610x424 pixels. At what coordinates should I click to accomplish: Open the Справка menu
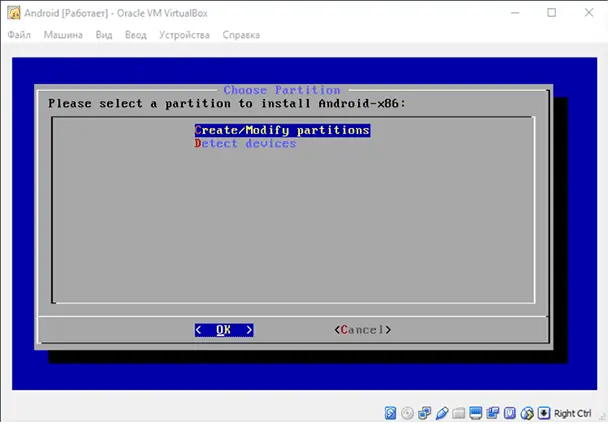241,35
